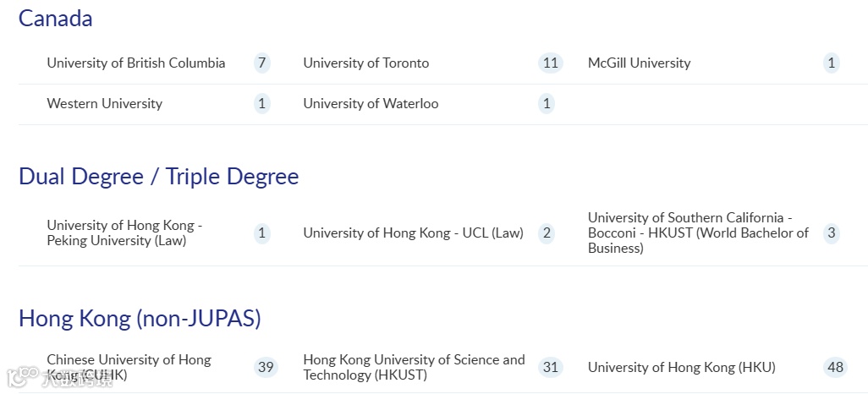Click the Hong Kong (non-JUPAS) heading
The image size is (868, 394).
click(x=140, y=319)
